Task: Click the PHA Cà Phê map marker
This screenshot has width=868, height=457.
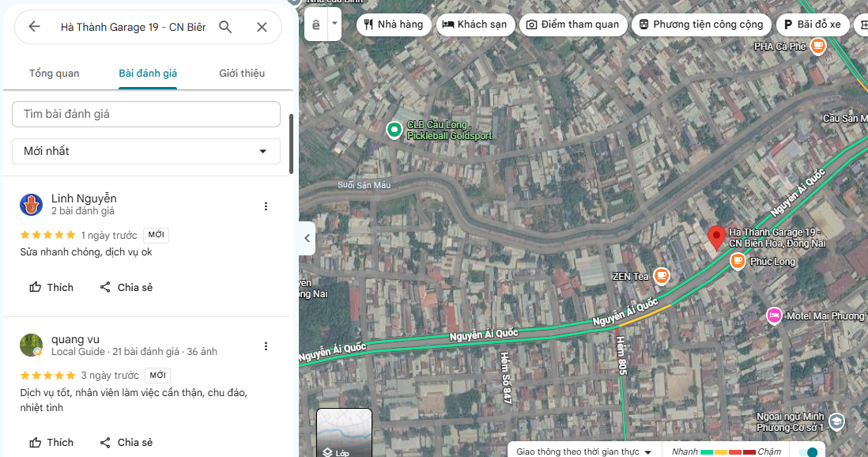Action: 817,45
